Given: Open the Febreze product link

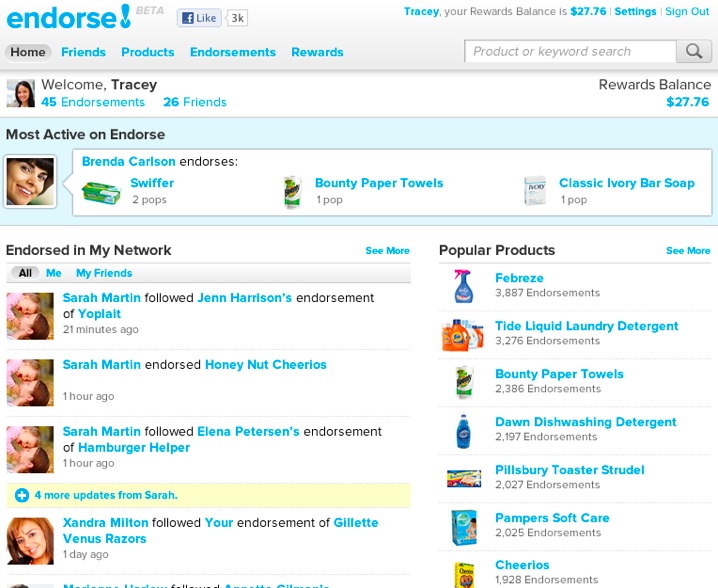Looking at the screenshot, I should [519, 278].
